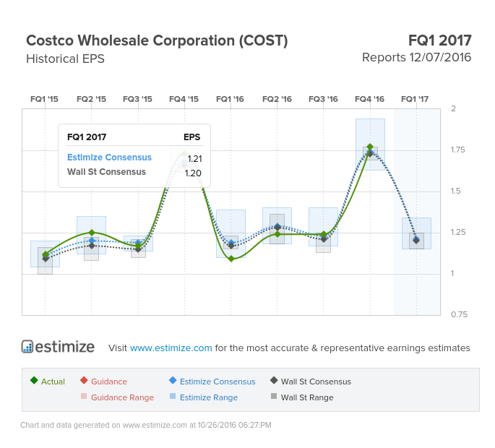Click the FQ2 '16 green Actual data point

pos(277,234)
